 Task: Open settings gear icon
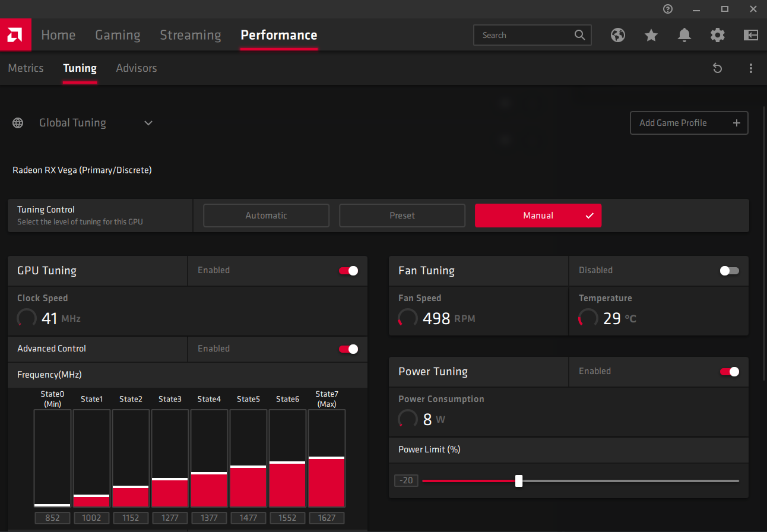pyautogui.click(x=718, y=35)
